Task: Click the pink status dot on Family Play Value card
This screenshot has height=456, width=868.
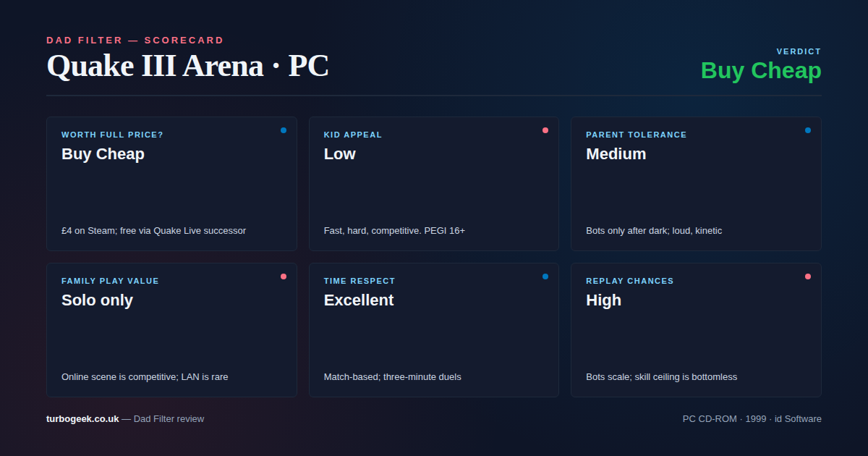Action: [284, 276]
